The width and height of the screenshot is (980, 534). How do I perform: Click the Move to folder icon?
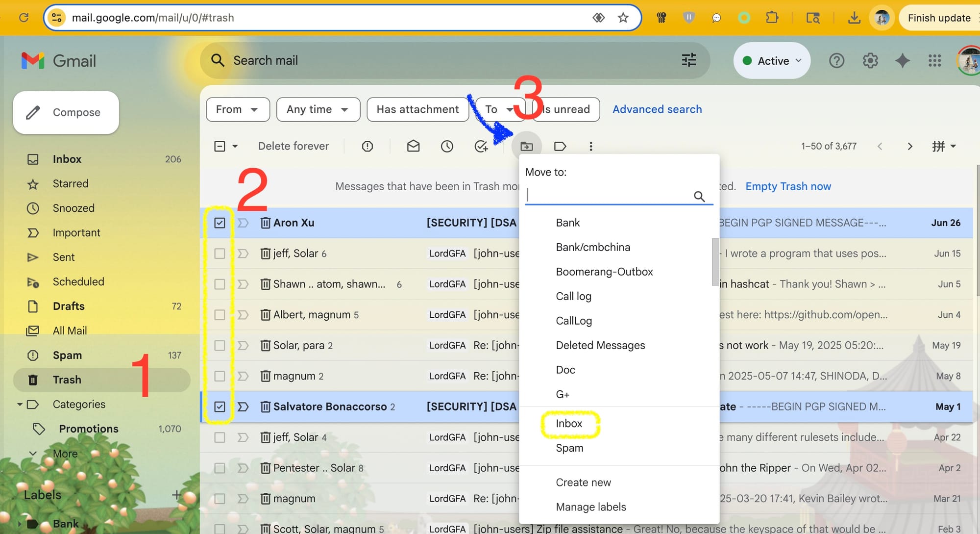coord(527,146)
